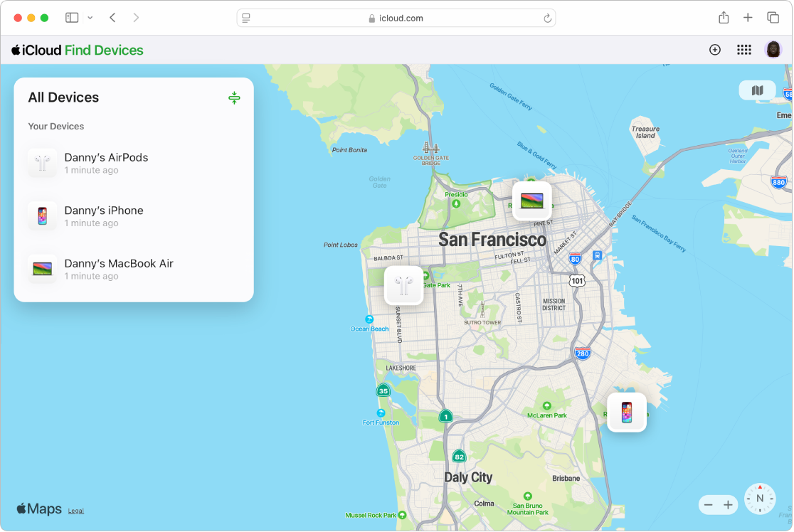Screen dimensions: 794x532
Task: Open the Legal link near Apple Maps logo
Action: [76, 511]
